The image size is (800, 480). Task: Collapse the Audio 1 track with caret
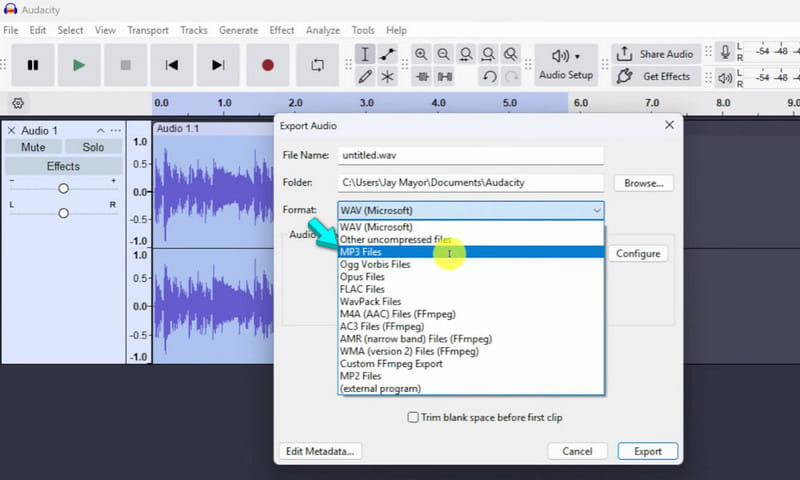coord(101,131)
